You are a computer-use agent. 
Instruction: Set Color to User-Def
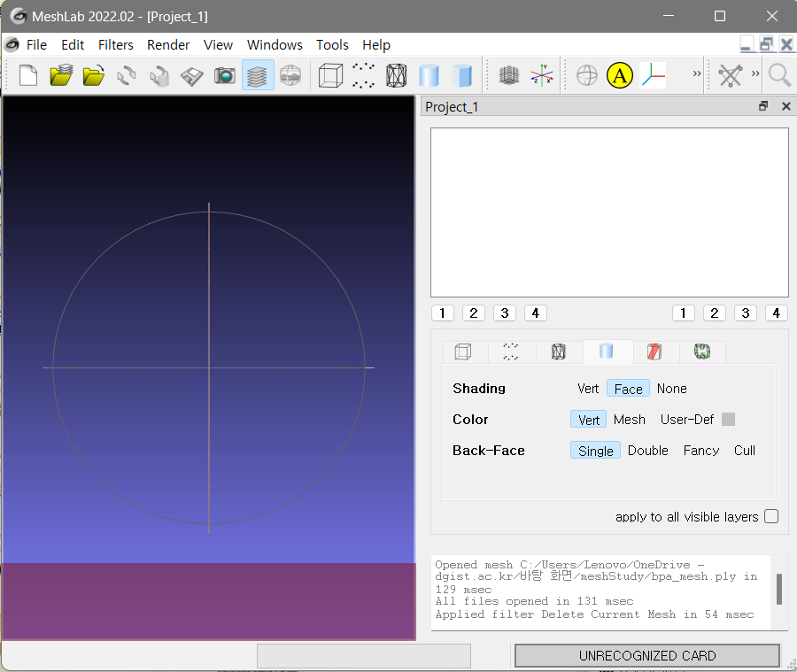point(687,420)
